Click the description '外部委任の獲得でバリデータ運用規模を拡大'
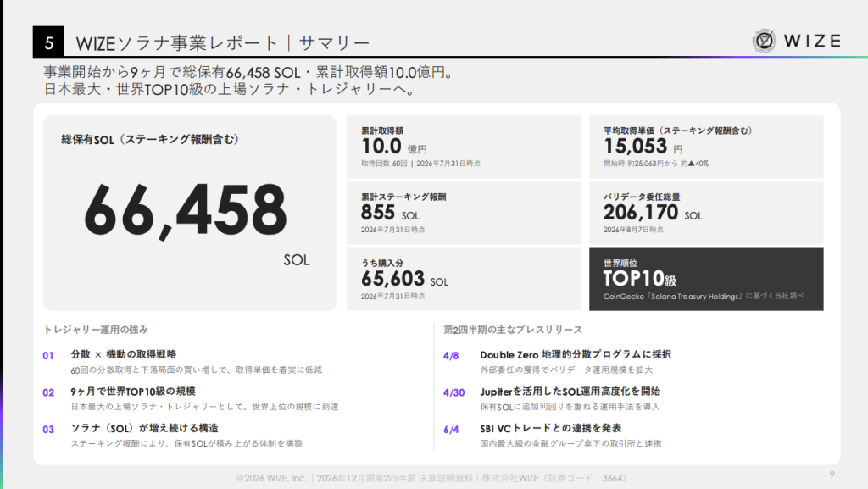868x489 pixels. point(566,370)
